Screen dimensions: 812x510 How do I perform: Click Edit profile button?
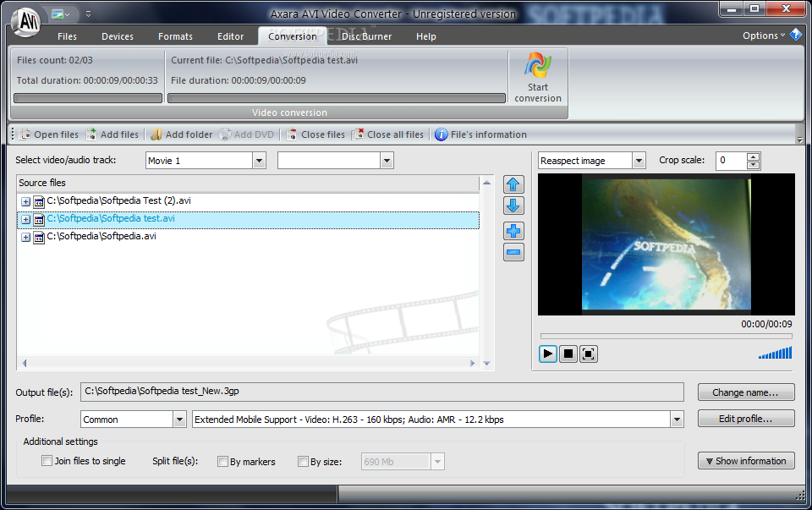click(x=746, y=419)
